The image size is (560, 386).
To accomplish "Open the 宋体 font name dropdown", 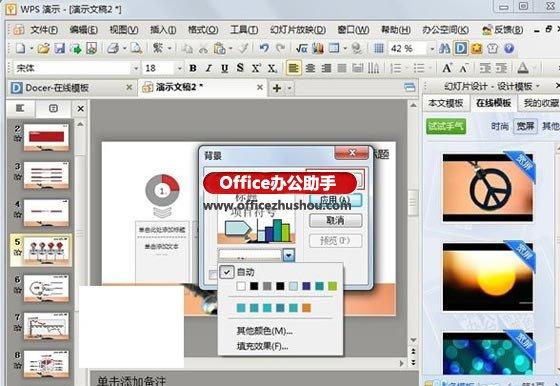I will [136, 68].
